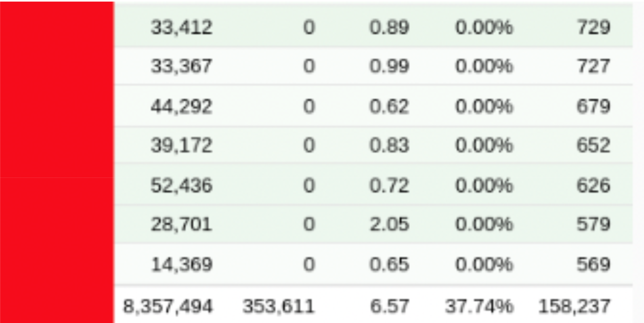This screenshot has width=644, height=323.
Task: Click the cell showing 626
Action: pyautogui.click(x=593, y=185)
